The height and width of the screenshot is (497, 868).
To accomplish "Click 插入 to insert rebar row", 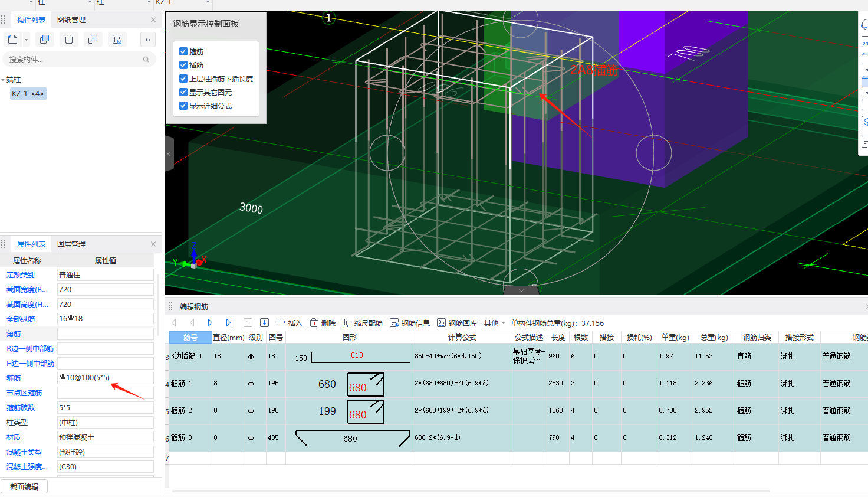I will 289,323.
